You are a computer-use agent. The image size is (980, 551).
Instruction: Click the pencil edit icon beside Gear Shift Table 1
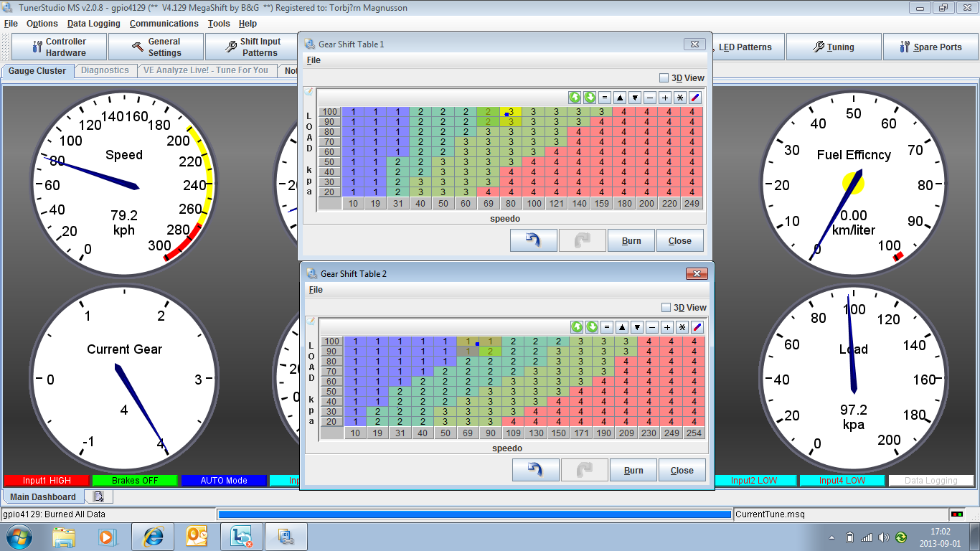coord(309,92)
